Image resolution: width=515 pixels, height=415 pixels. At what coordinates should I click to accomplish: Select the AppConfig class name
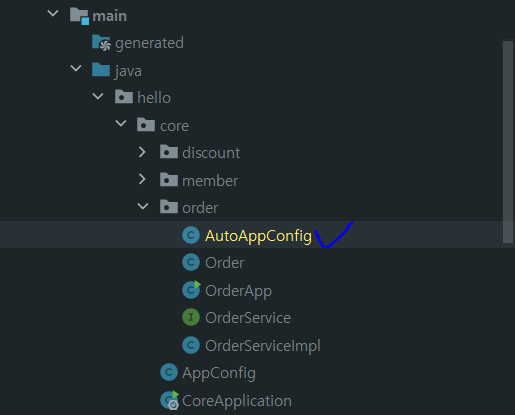(219, 373)
